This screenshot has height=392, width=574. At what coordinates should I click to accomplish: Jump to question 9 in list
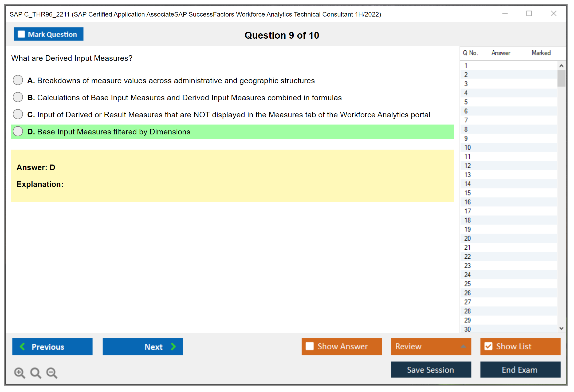[x=466, y=138]
